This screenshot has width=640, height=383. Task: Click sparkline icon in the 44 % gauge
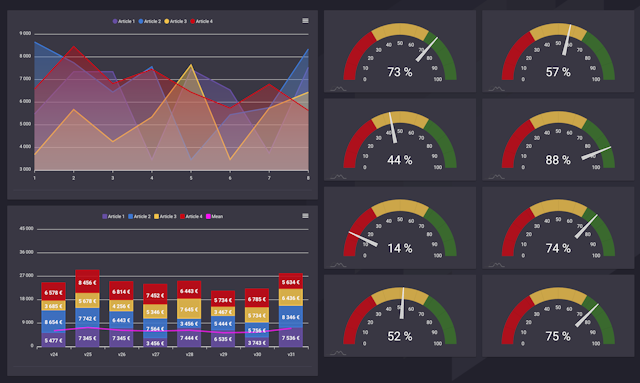tap(338, 177)
